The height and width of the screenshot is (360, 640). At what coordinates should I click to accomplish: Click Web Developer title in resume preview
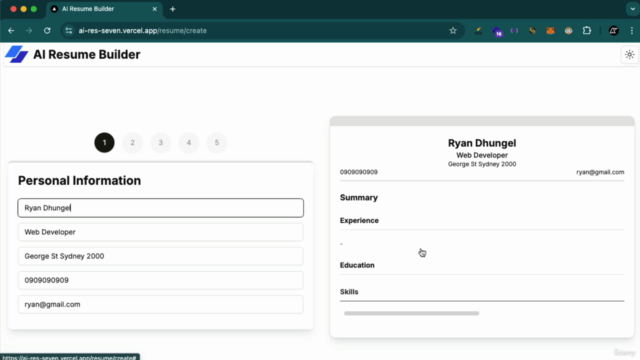coord(482,155)
